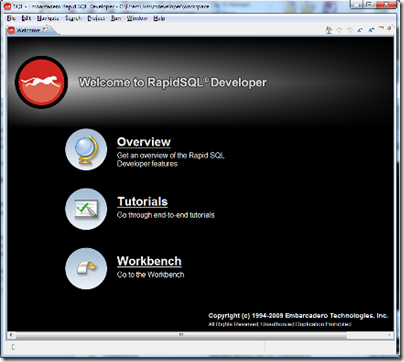The image size is (404, 362).
Task: Click the Embarcadero copyright notice text
Action: pos(298,316)
